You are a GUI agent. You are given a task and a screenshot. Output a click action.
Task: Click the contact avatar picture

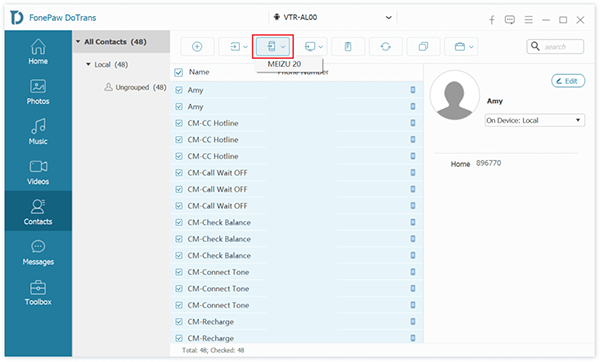click(454, 95)
